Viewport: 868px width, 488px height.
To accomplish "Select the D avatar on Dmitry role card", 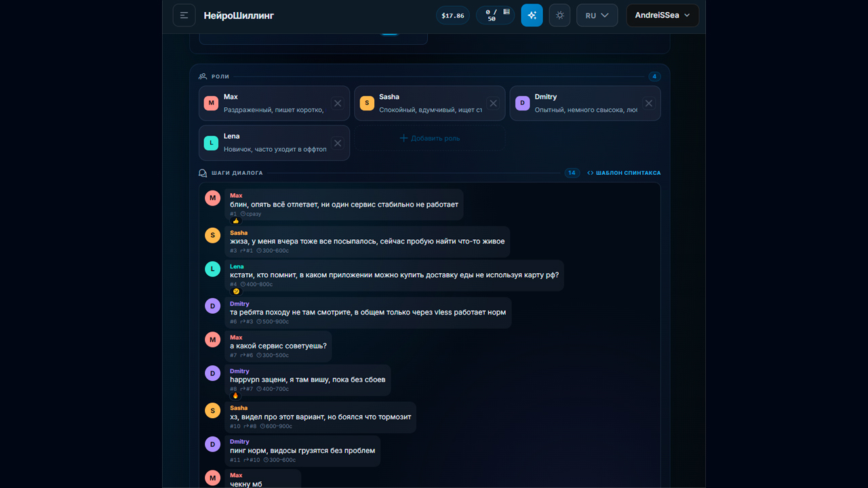I will point(522,103).
